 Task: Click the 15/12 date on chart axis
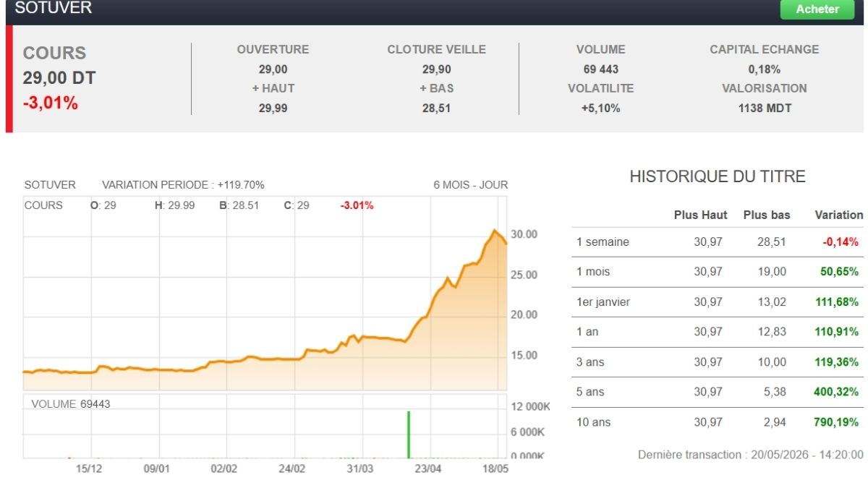click(x=89, y=468)
